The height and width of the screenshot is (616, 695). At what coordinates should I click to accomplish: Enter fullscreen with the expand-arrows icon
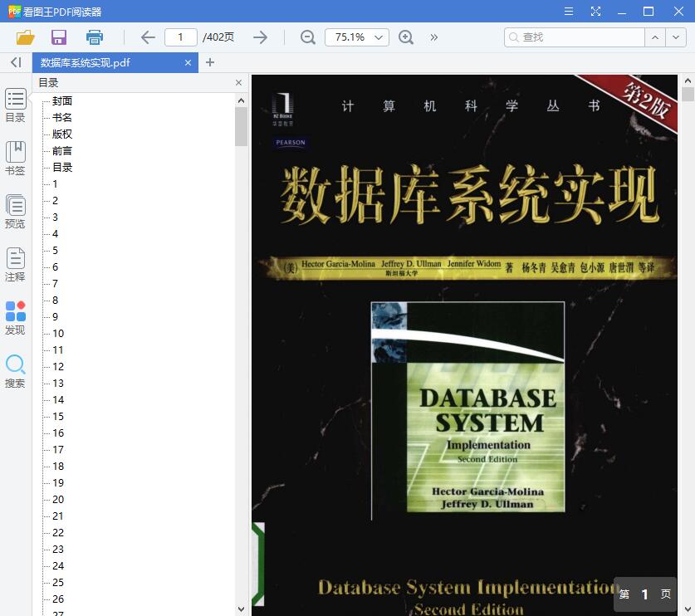pyautogui.click(x=595, y=12)
